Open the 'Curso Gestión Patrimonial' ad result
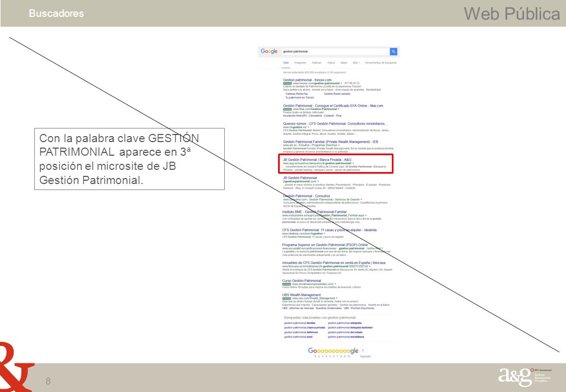 [302, 280]
